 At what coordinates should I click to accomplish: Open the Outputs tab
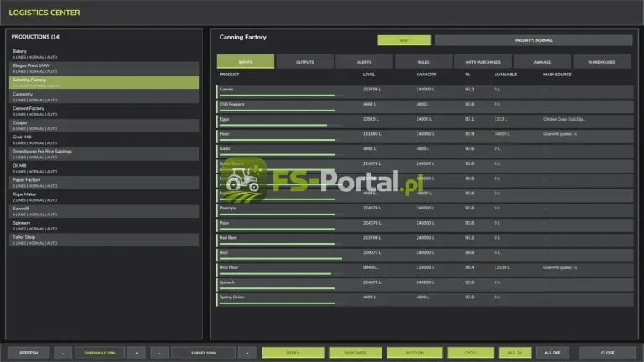pos(304,61)
